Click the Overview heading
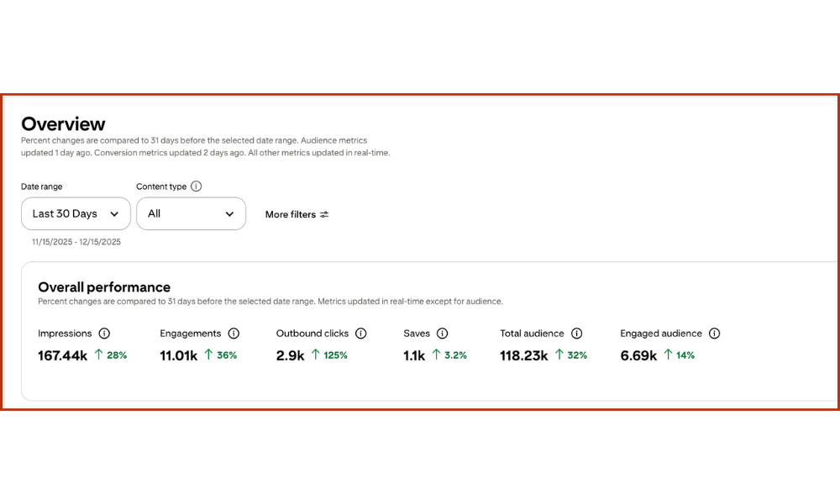The image size is (840, 504). (63, 123)
